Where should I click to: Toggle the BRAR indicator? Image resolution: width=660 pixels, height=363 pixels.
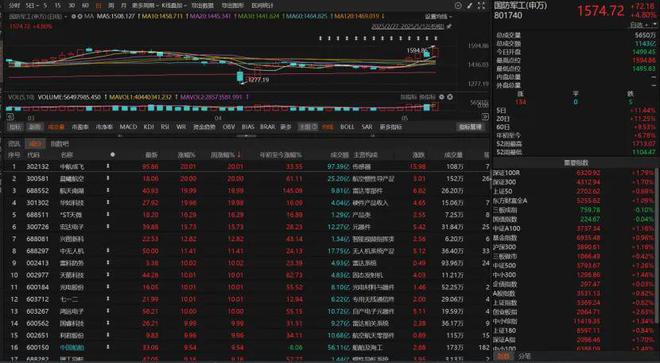tap(267, 127)
